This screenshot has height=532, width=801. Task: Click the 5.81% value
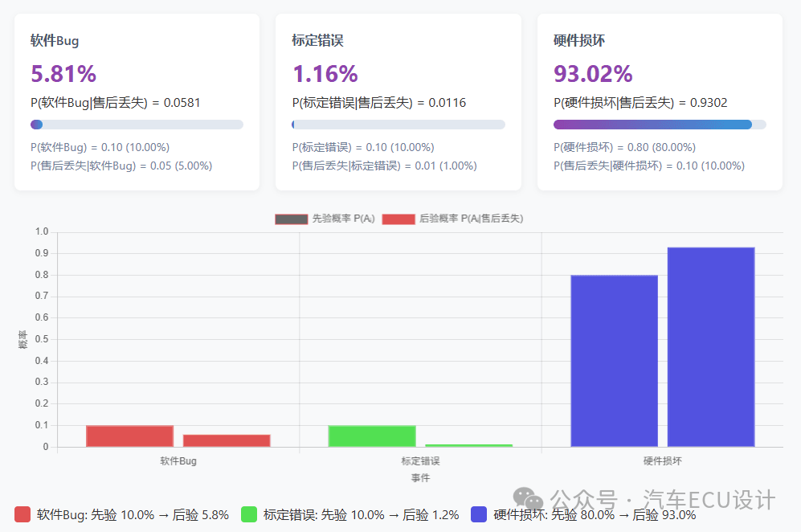(63, 74)
